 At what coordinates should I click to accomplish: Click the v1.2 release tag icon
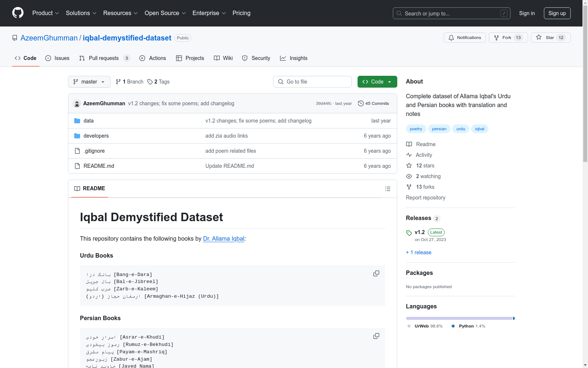[x=409, y=233]
